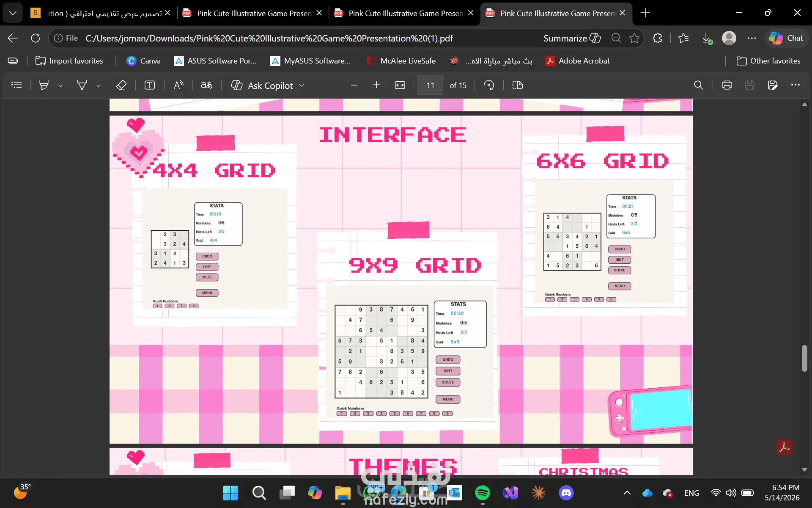This screenshot has width=812, height=508.
Task: Add this page to favorites
Action: (634, 38)
